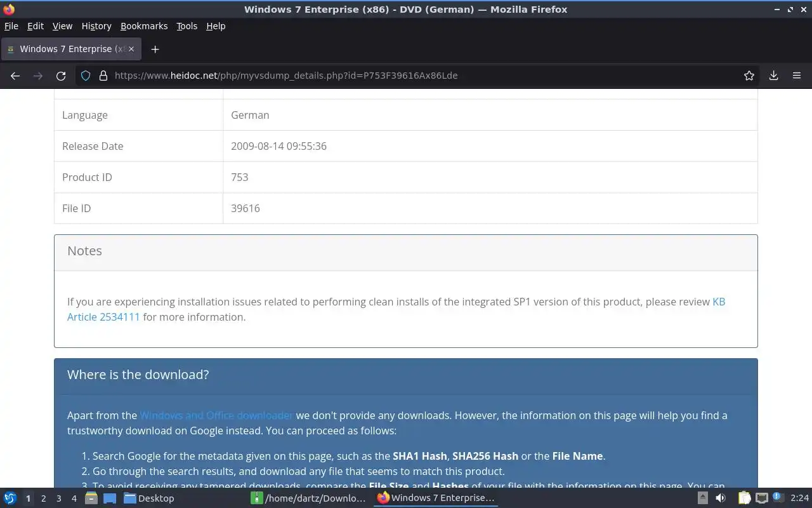Open the Help menu
The image size is (812, 508).
point(216,26)
